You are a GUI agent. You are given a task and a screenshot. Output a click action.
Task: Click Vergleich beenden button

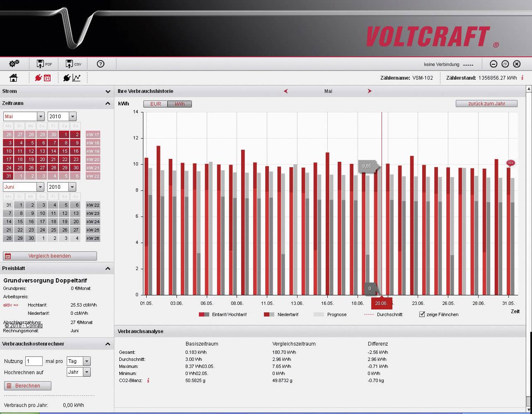(x=50, y=256)
